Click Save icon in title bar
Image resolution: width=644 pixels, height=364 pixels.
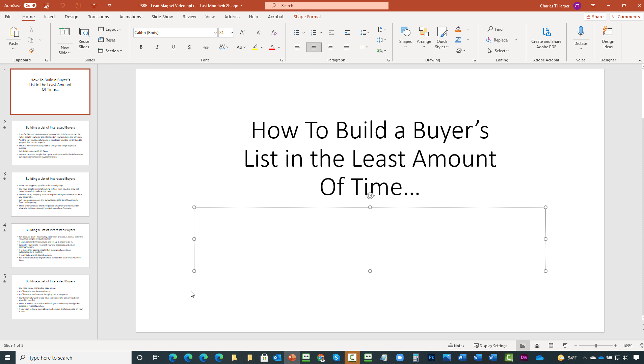(x=47, y=6)
